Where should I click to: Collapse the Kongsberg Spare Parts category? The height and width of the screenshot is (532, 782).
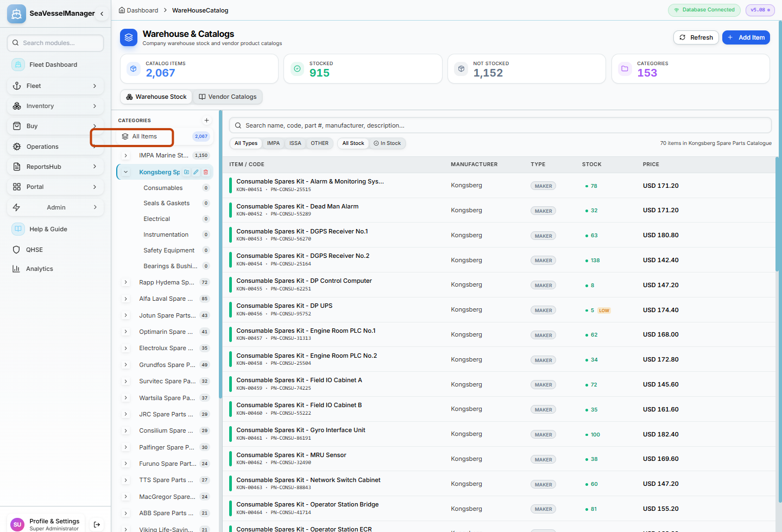126,172
